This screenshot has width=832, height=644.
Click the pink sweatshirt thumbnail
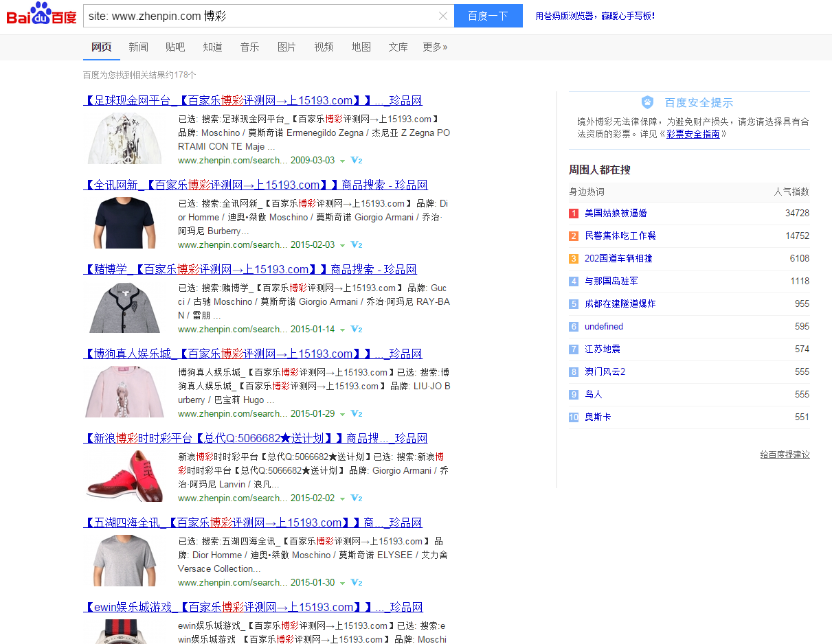(124, 392)
